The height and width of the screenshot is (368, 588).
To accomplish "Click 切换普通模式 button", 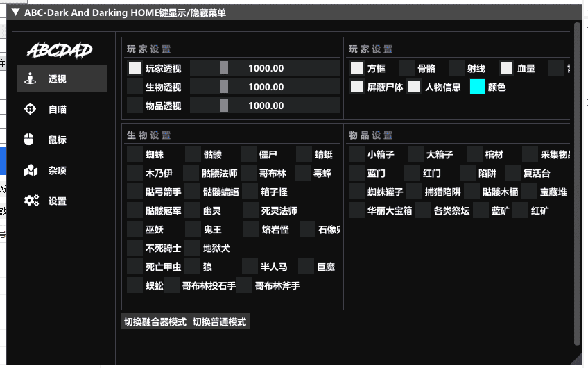I will pos(220,321).
